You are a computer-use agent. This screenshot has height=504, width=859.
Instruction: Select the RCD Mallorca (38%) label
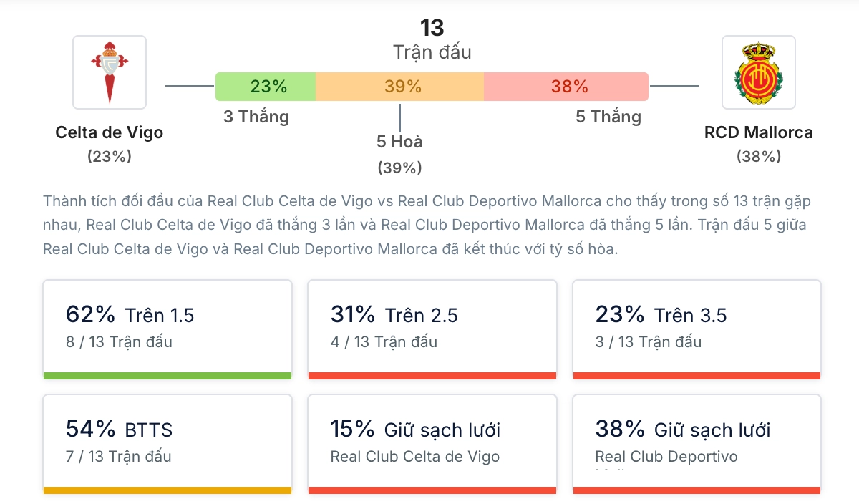pyautogui.click(x=758, y=142)
